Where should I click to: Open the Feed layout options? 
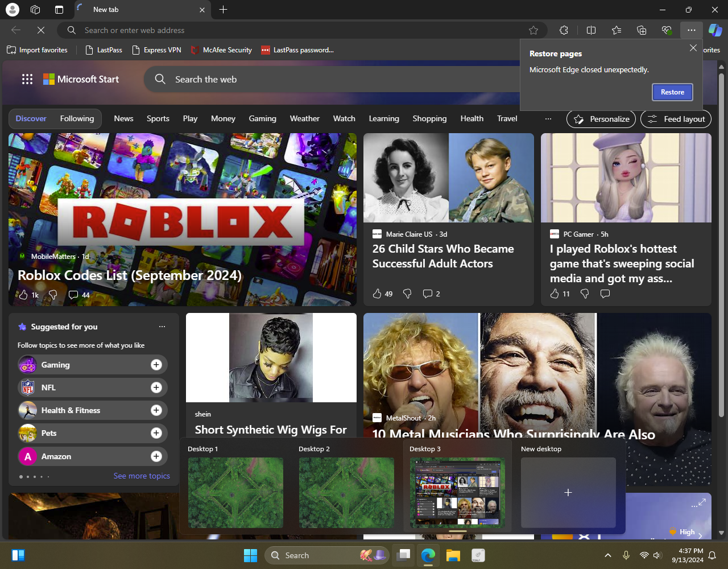tap(676, 119)
